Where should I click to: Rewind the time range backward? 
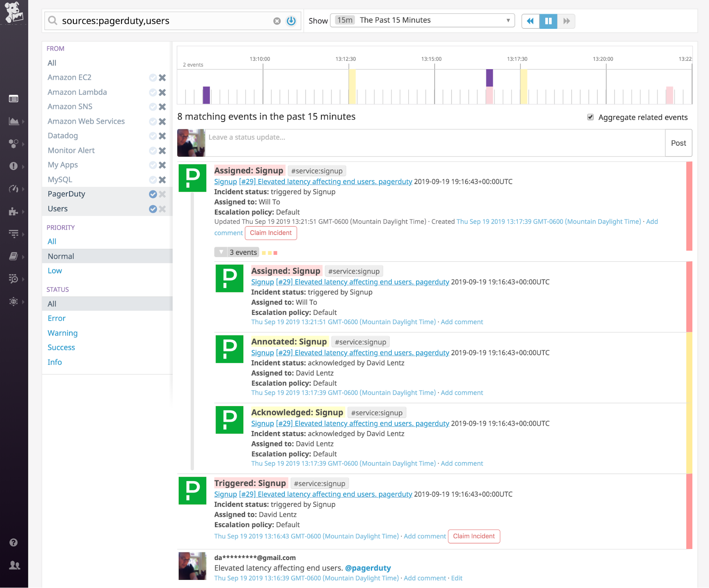[x=530, y=21]
